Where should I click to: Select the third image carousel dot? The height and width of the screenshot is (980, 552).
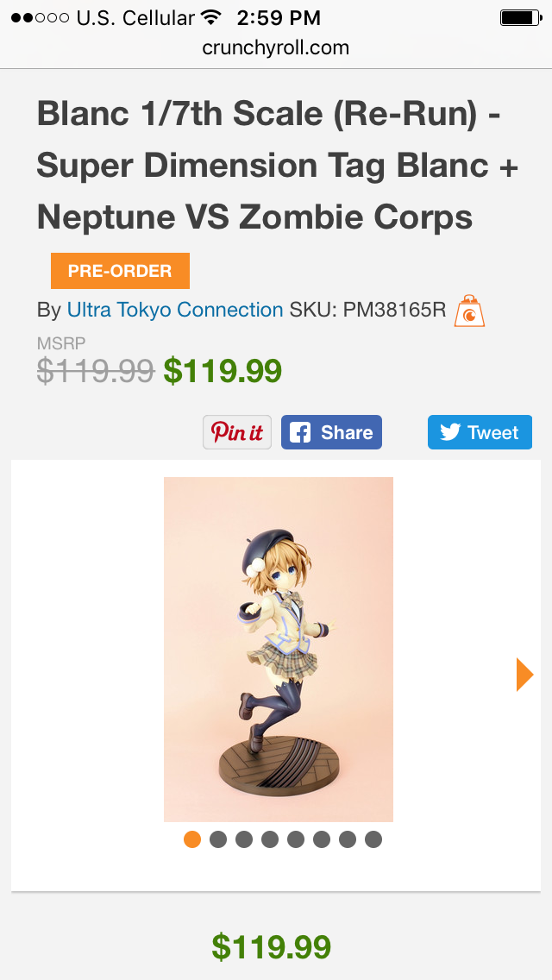pyautogui.click(x=244, y=839)
